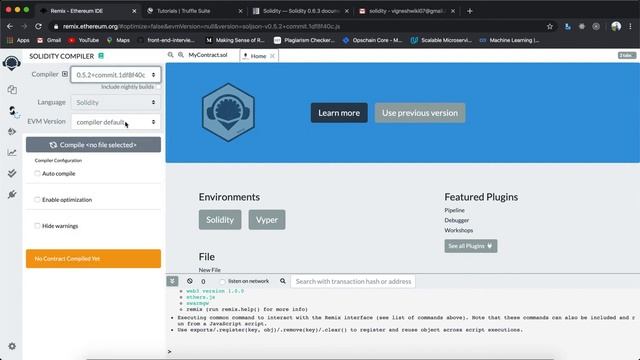Viewport: 640px width, 360px height.
Task: Open the Workshops plugin link
Action: (x=458, y=230)
